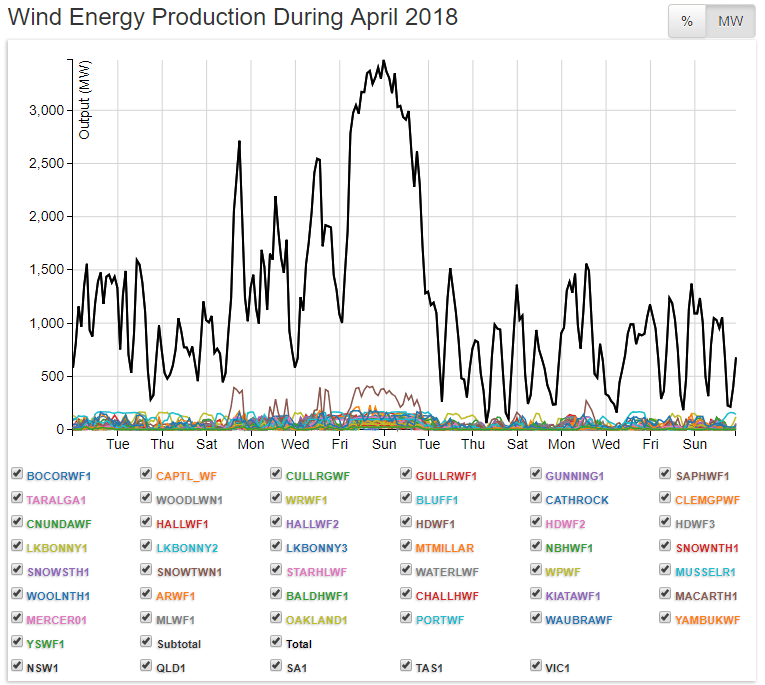Click the peak of the black total line
Image resolution: width=765 pixels, height=685 pixels.
point(384,61)
